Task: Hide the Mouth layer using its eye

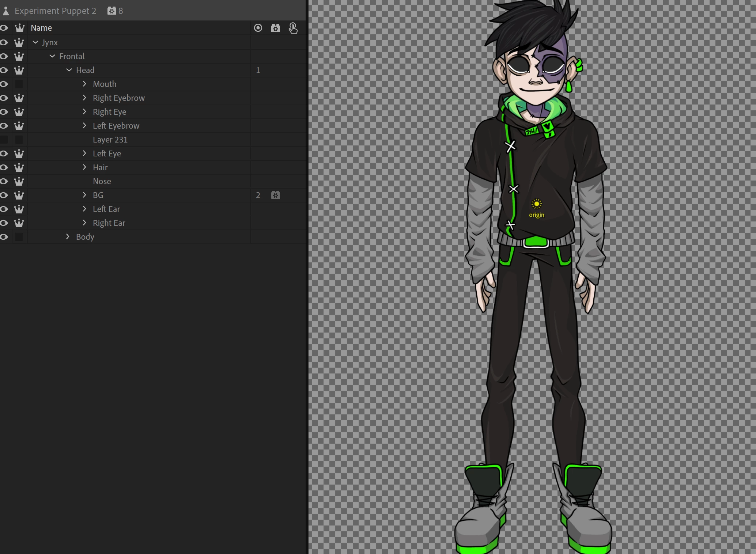Action: 4,84
